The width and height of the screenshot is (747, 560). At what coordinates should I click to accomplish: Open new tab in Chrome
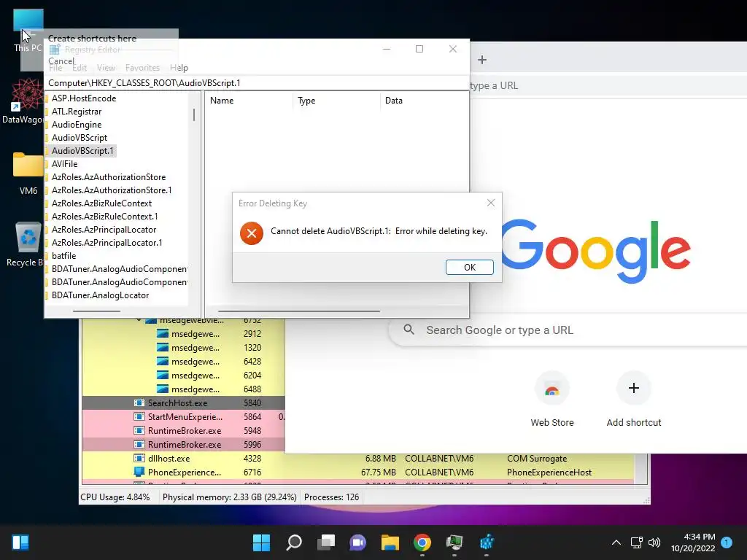click(x=482, y=60)
